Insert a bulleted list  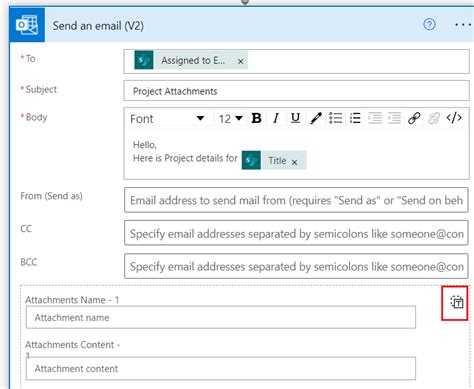[x=335, y=118]
